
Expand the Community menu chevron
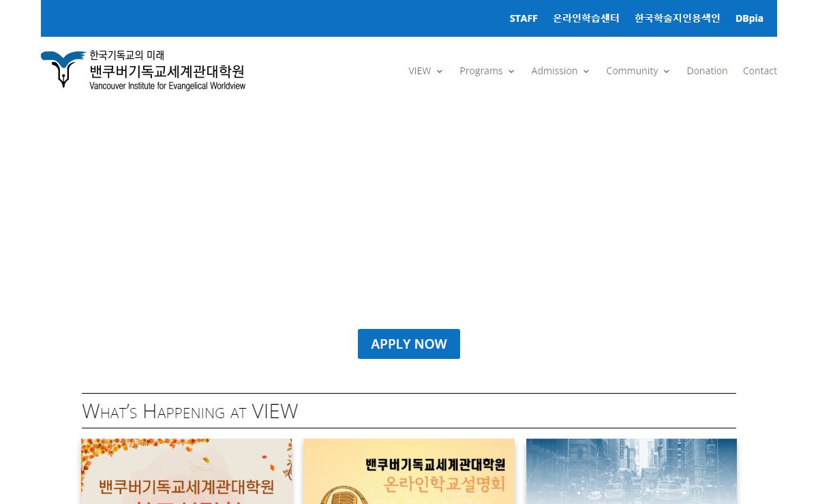click(x=667, y=72)
